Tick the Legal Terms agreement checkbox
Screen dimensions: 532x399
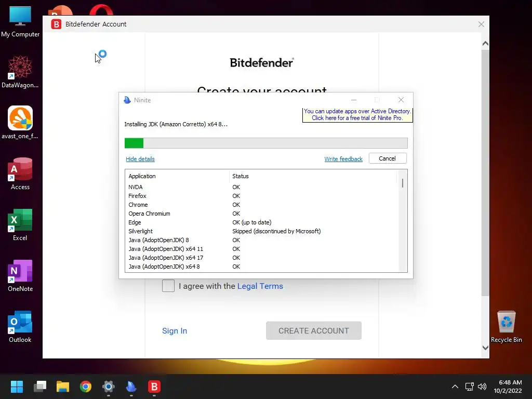[168, 286]
